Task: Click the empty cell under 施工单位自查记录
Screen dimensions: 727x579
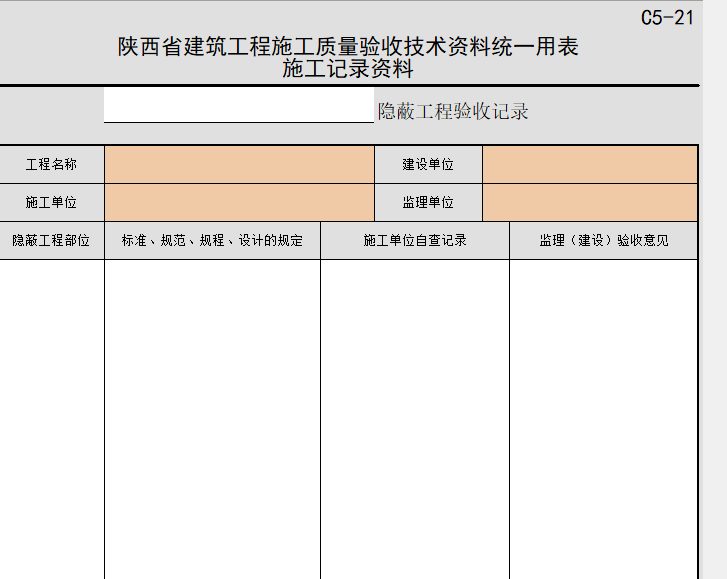Action: 415,420
